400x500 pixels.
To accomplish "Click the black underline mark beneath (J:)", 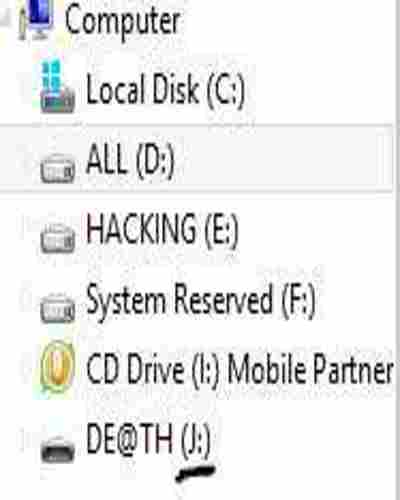I will 195,473.
